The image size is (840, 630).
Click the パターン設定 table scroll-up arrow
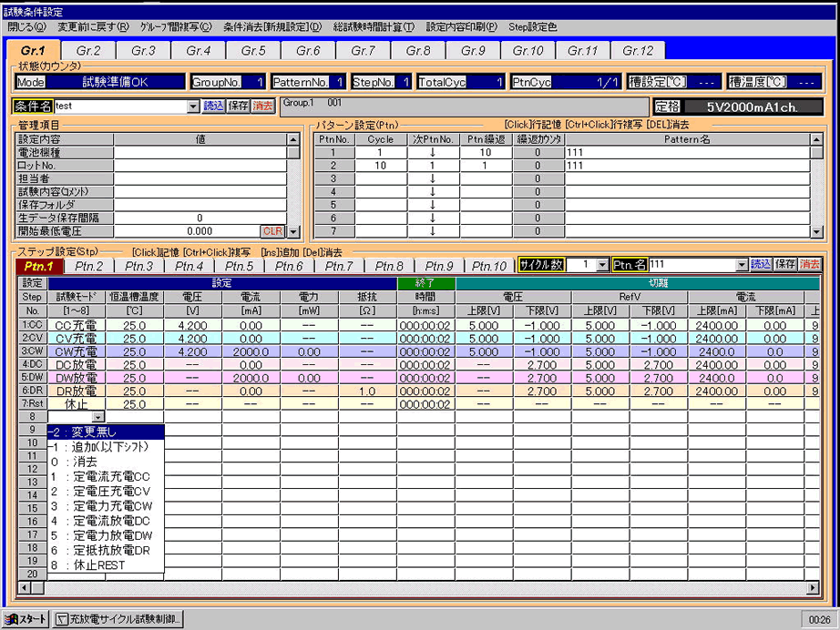point(816,139)
